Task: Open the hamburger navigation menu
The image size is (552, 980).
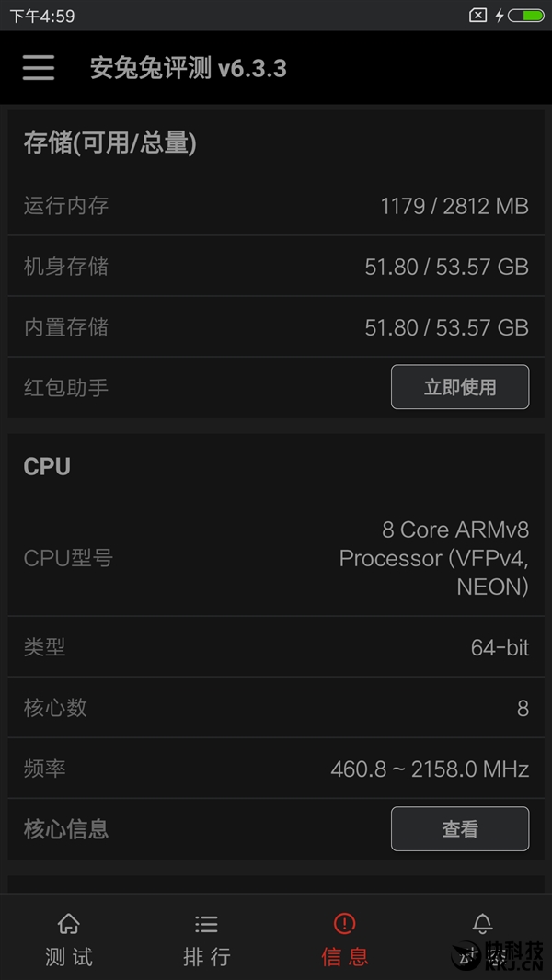Action: [38, 68]
